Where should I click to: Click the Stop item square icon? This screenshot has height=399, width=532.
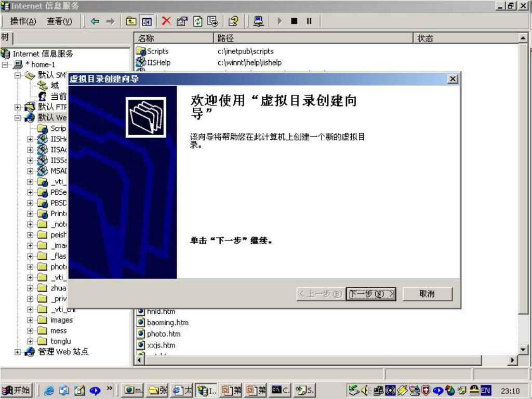(x=294, y=21)
